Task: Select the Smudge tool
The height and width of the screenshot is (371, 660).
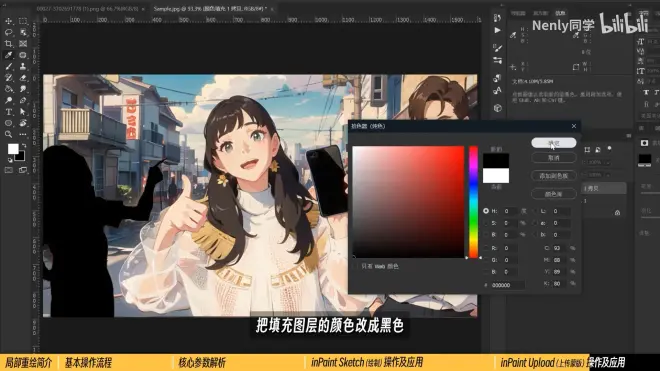Action: (23, 89)
